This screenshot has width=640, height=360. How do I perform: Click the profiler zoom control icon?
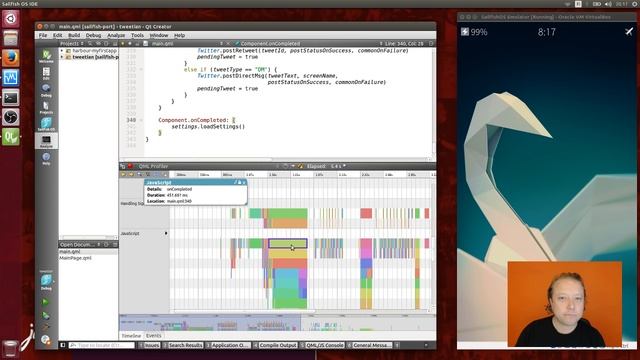[x=140, y=174]
